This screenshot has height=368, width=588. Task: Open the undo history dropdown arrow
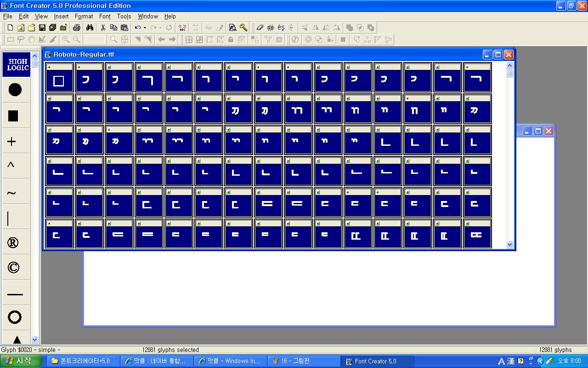(145, 28)
